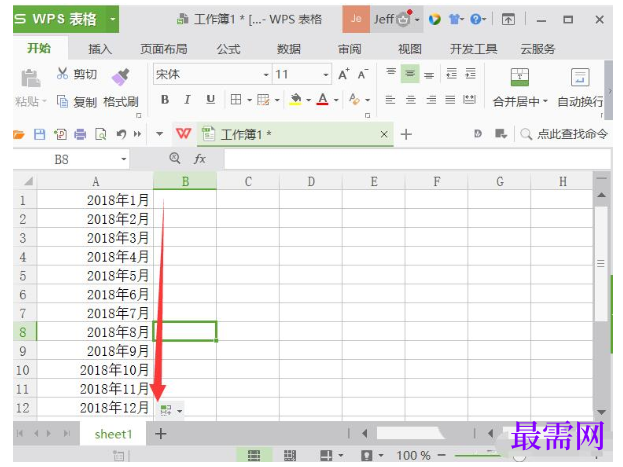Viewport: 623px width, 467px height.
Task: Open the 云服务 tab
Action: [x=538, y=49]
